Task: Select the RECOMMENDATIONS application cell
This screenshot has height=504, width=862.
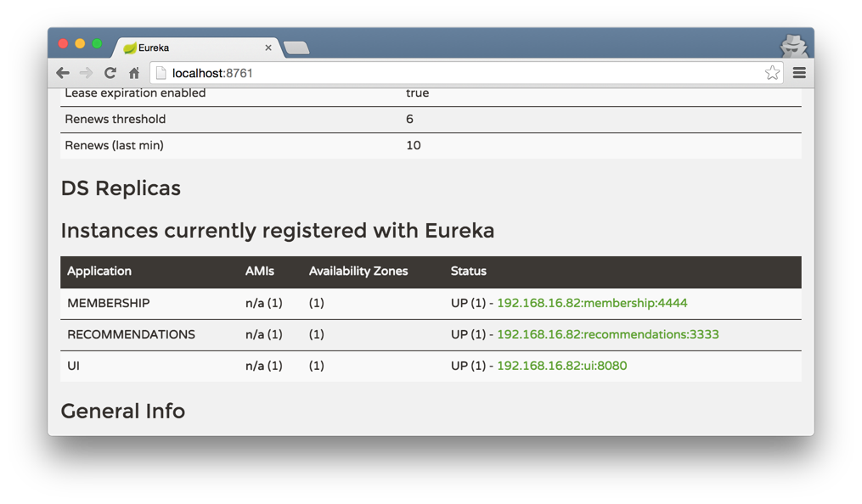Action: coord(132,334)
